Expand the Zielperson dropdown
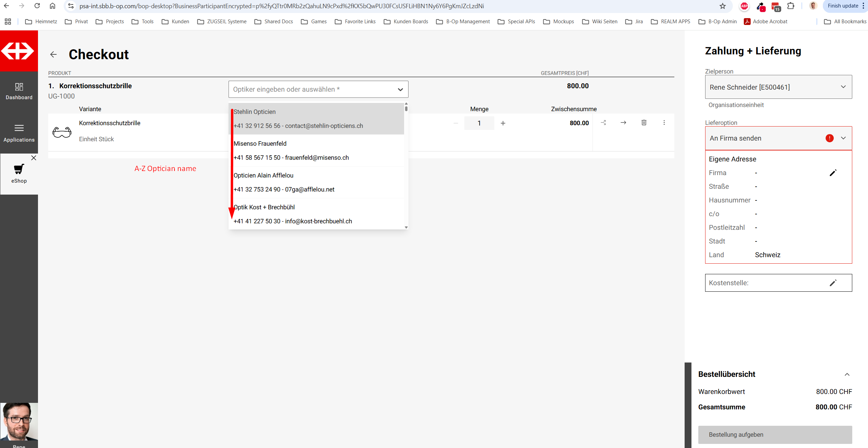This screenshot has width=868, height=448. (843, 87)
